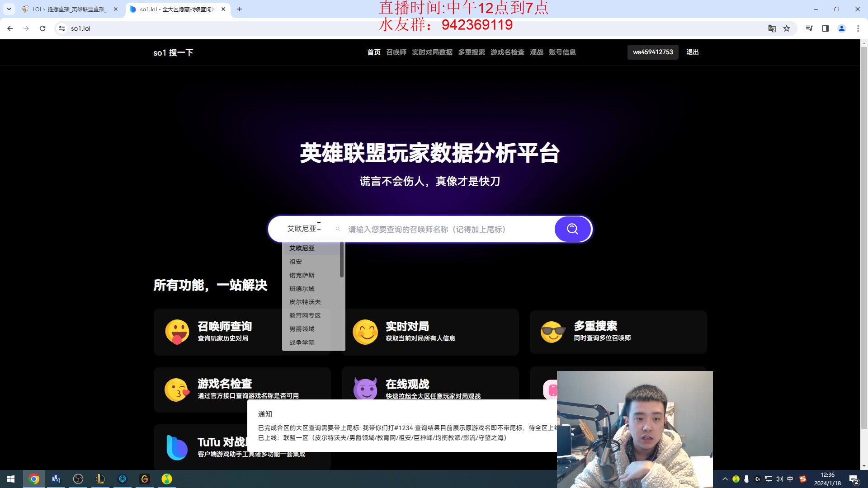Go to 首页 in the navigation
This screenshot has height=488, width=868.
374,52
